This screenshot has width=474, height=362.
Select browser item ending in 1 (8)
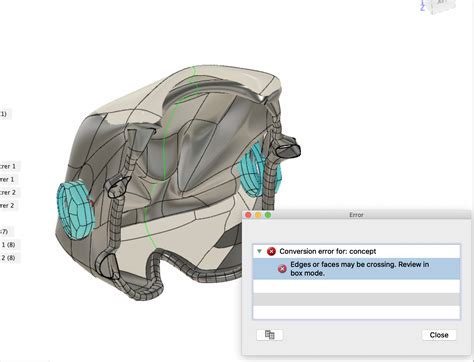pos(8,245)
